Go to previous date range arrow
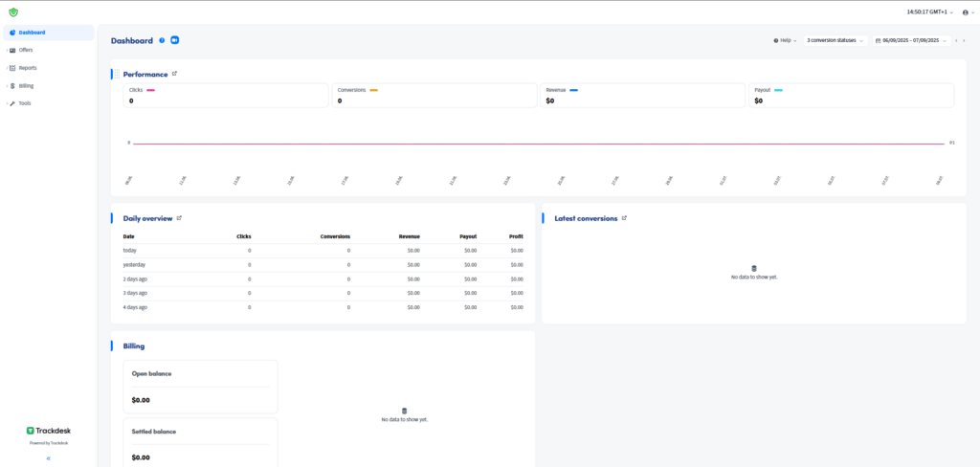The image size is (980, 467). 956,41
